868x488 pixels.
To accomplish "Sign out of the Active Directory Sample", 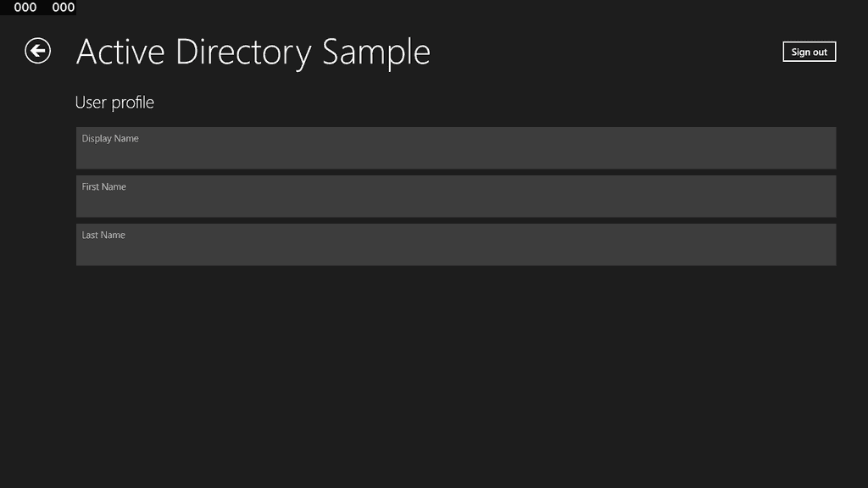I will [809, 52].
